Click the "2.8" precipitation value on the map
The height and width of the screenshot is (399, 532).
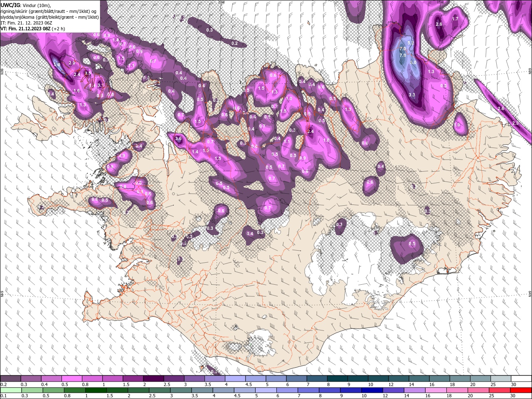pyautogui.click(x=439, y=25)
